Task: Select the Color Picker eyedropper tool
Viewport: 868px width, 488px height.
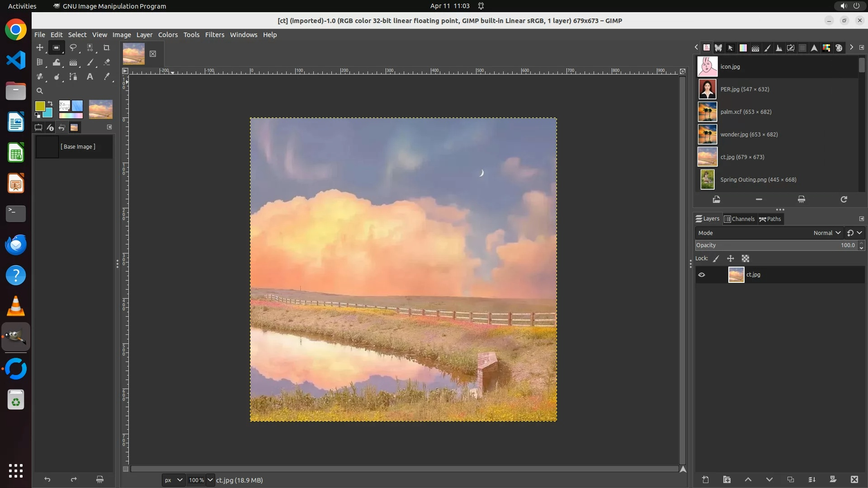Action: (107, 77)
